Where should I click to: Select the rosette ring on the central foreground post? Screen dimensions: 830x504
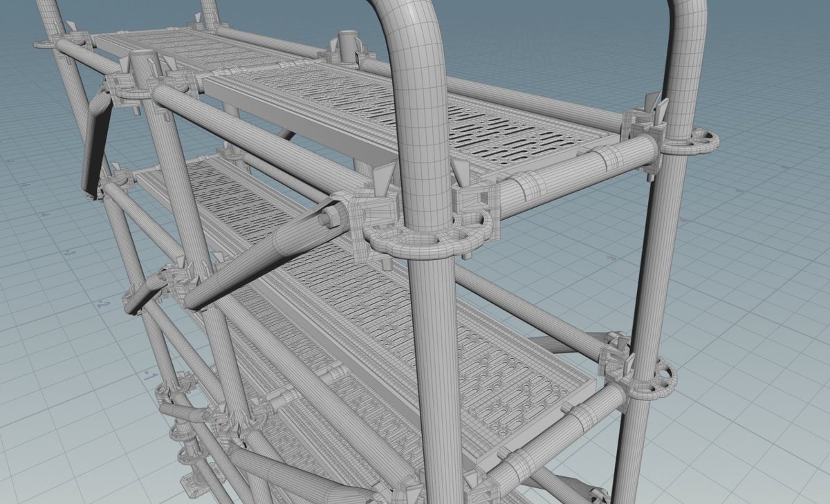(x=429, y=236)
